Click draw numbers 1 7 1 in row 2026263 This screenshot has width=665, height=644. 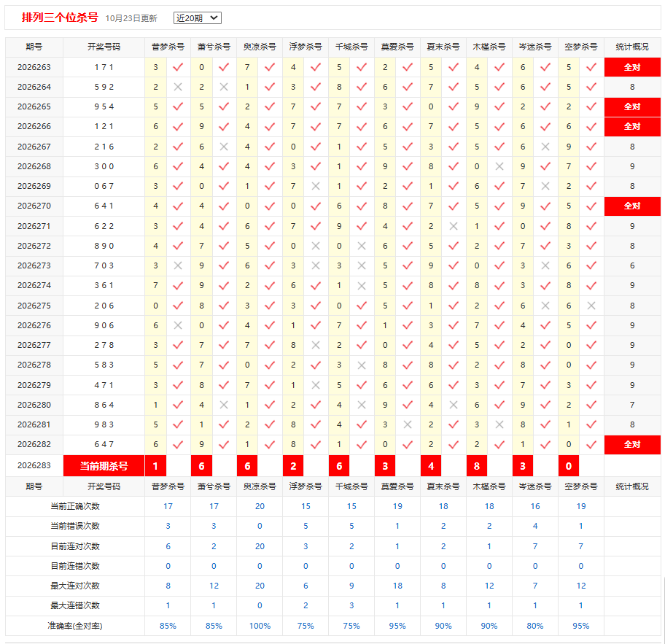[104, 67]
